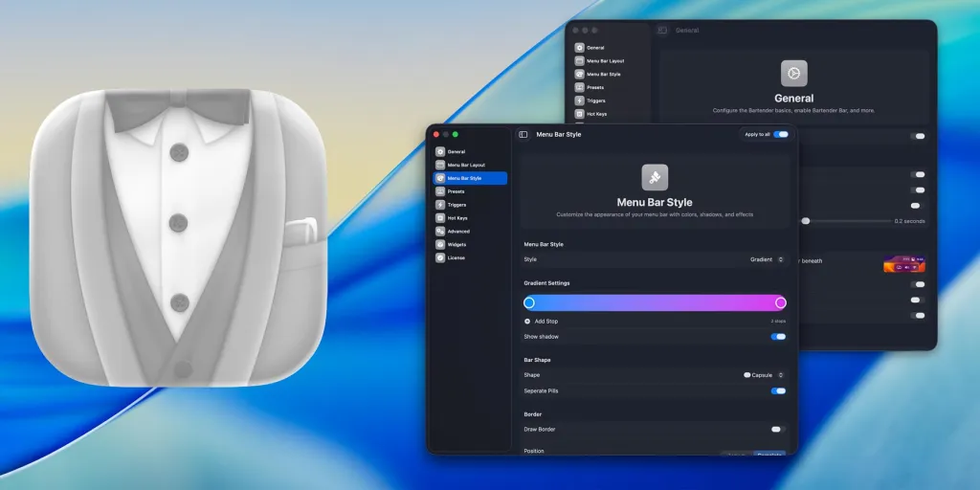Select Menu Bar Layout in front sidebar
The image size is (980, 490).
pyautogui.click(x=465, y=165)
